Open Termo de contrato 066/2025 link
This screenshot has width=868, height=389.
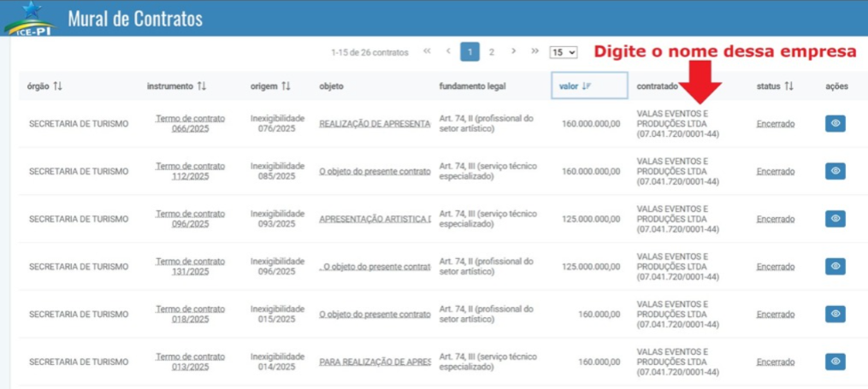point(191,124)
